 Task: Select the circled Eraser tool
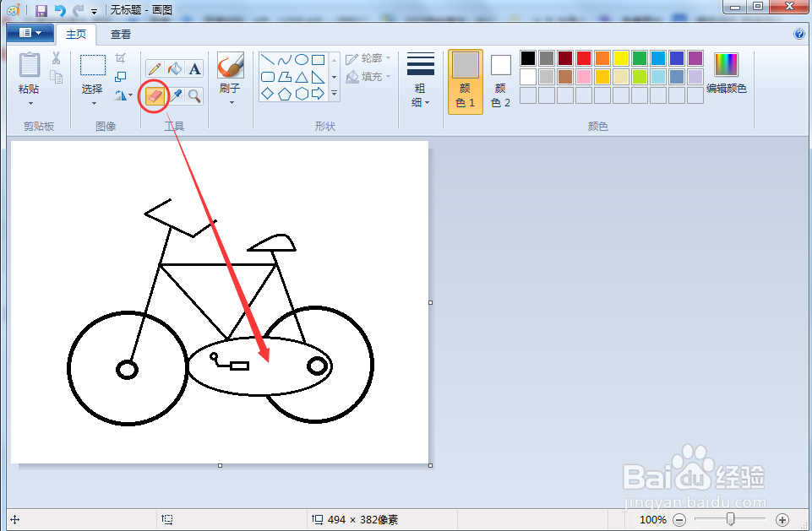(156, 95)
